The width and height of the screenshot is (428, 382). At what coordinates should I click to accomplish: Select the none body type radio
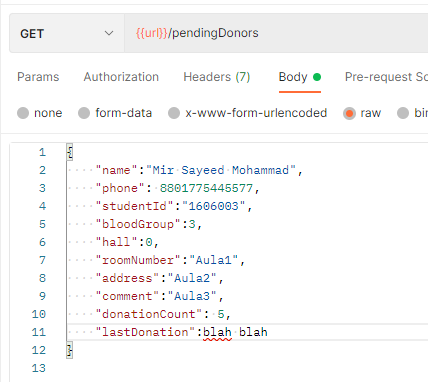point(23,113)
